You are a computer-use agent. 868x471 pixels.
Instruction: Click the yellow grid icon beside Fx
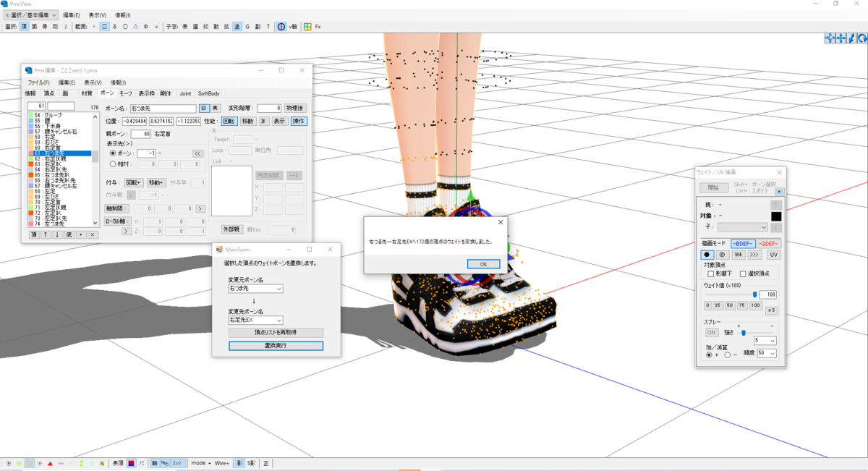point(307,26)
